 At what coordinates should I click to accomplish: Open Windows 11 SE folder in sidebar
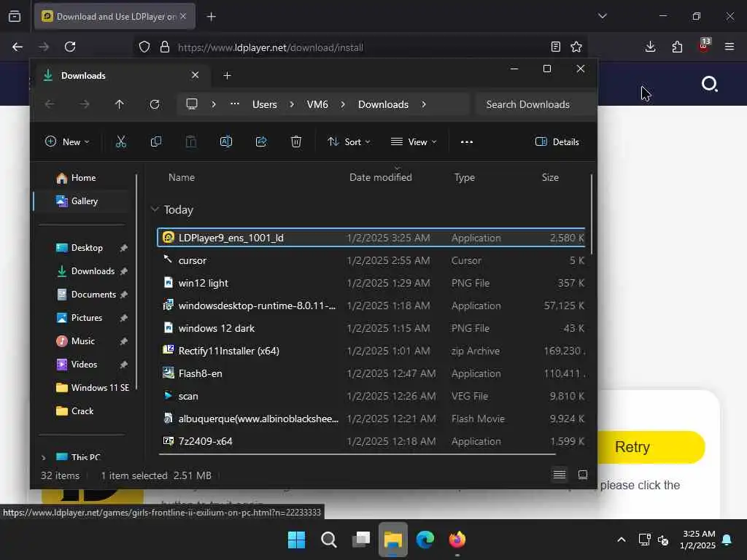93,388
